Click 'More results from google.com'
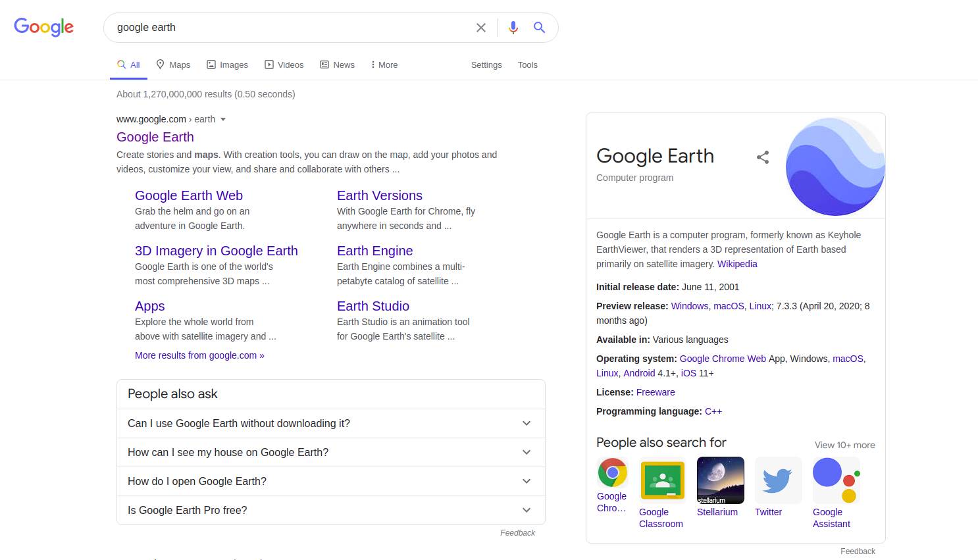Viewport: 978px width, 560px height. coord(199,355)
